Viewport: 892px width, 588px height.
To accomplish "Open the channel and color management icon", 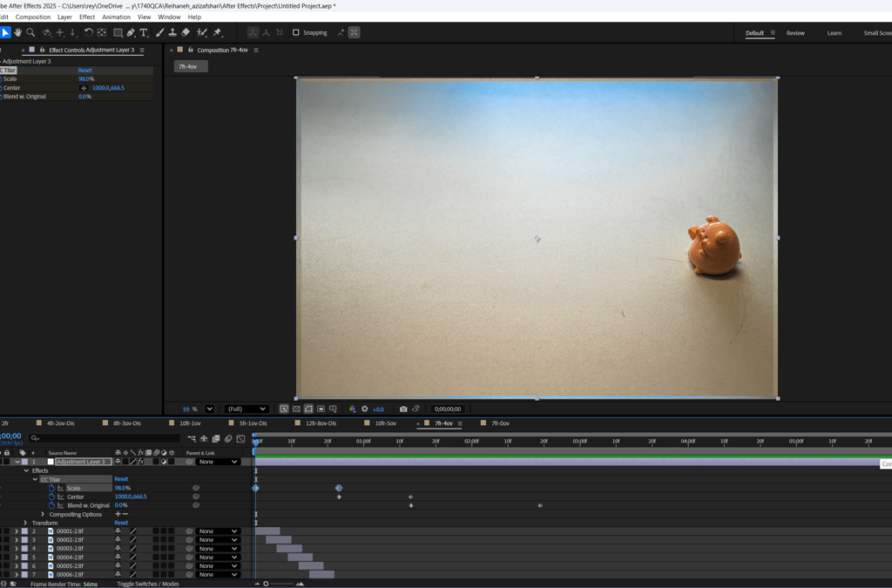I will 352,409.
